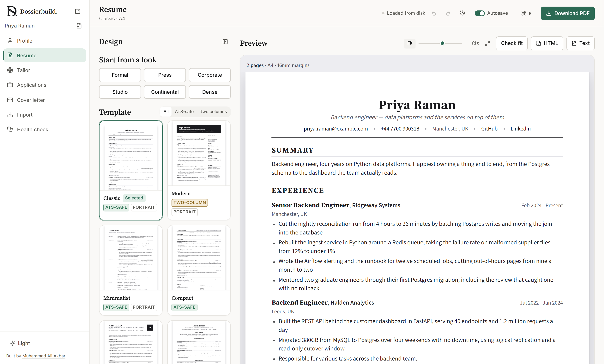Select the Compact template thumbnail

coord(199,258)
